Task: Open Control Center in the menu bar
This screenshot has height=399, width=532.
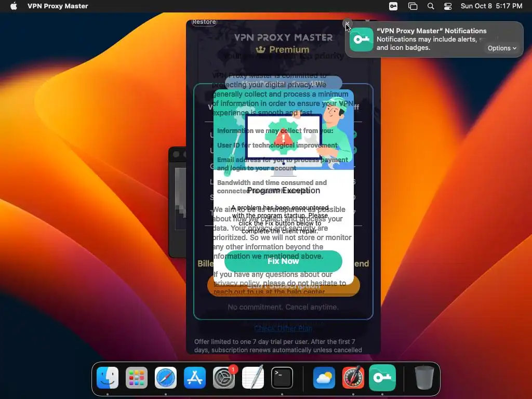Action: click(448, 6)
